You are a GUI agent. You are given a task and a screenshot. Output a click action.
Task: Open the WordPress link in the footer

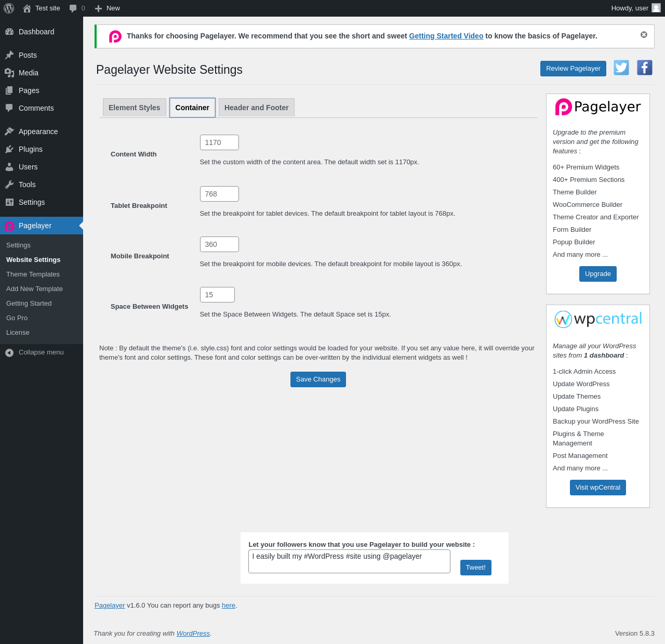[193, 633]
